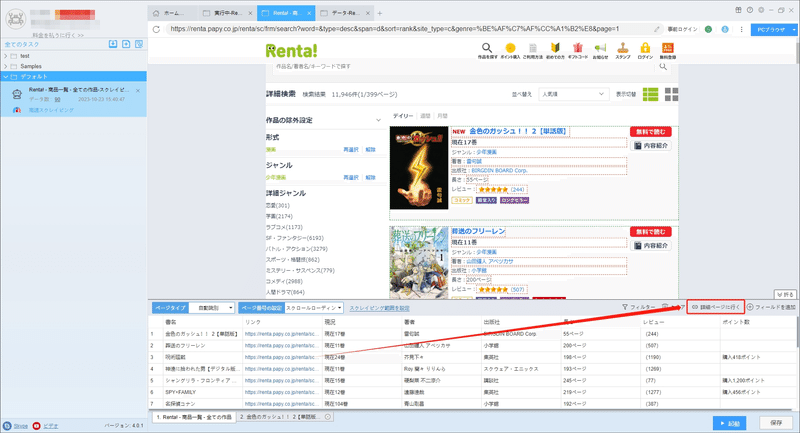Viewport: 800px width, 433px height.
Task: Expand the Samples folder
Action: pyautogui.click(x=6, y=66)
